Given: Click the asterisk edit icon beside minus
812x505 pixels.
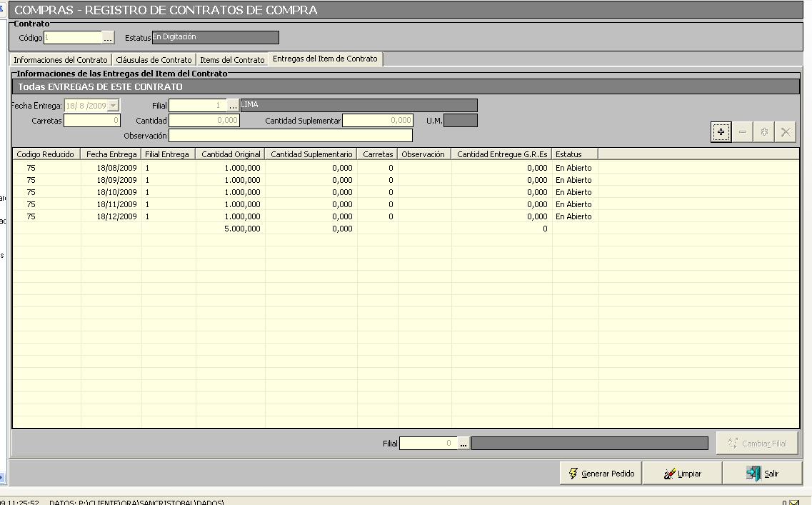Looking at the screenshot, I should point(764,132).
